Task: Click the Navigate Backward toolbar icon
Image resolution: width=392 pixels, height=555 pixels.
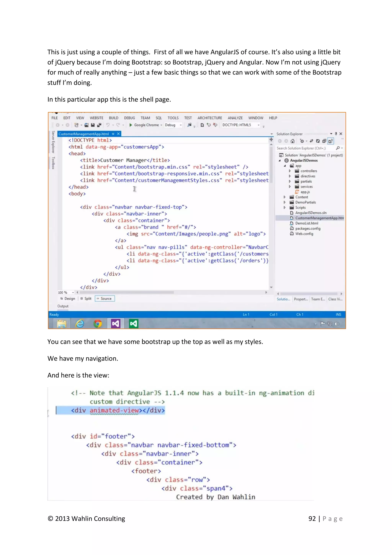Action: click(58, 125)
